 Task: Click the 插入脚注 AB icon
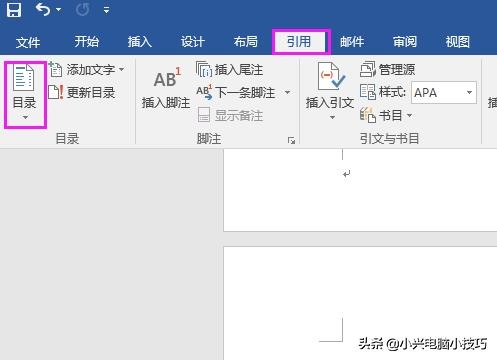pos(167,78)
